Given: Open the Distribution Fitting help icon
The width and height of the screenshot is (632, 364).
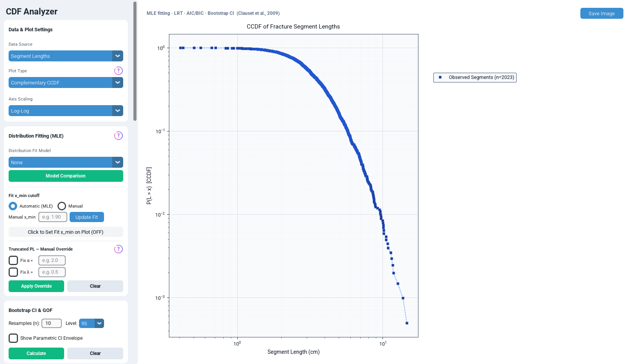Looking at the screenshot, I should click(118, 136).
